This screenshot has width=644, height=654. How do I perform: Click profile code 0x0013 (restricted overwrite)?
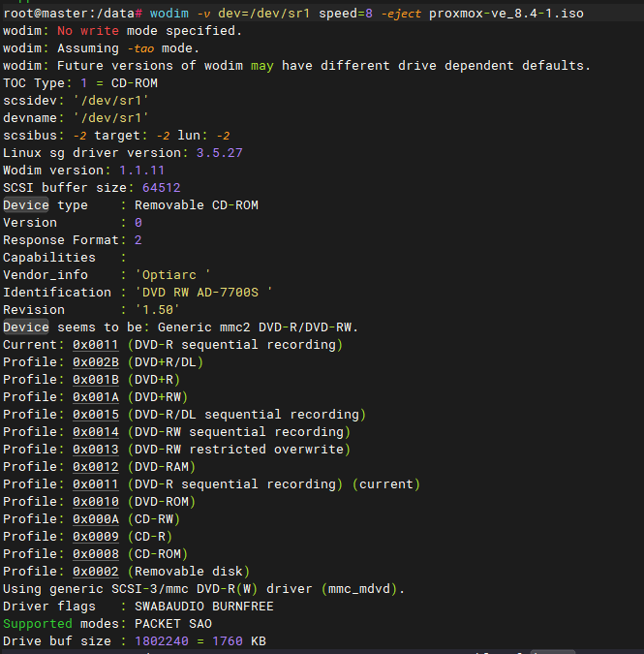tap(96, 450)
